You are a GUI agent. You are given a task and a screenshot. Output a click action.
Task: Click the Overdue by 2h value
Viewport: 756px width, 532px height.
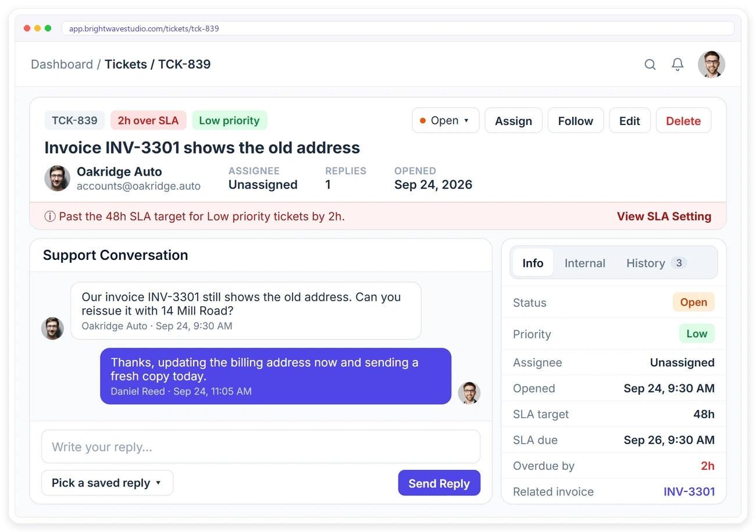[x=708, y=466]
